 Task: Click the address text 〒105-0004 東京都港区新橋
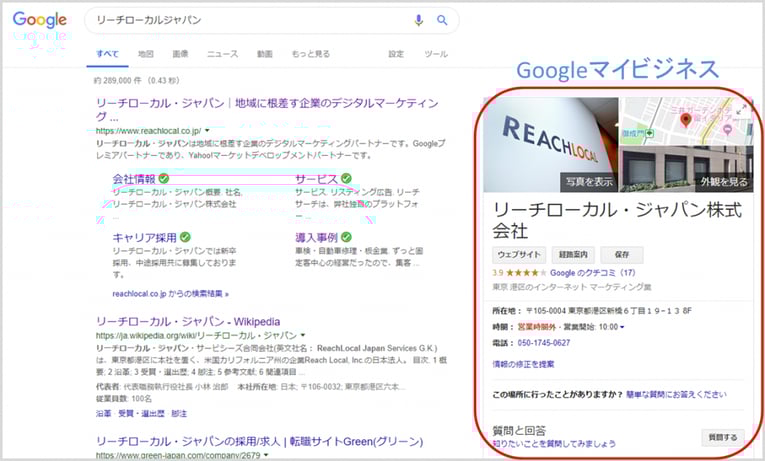point(609,311)
